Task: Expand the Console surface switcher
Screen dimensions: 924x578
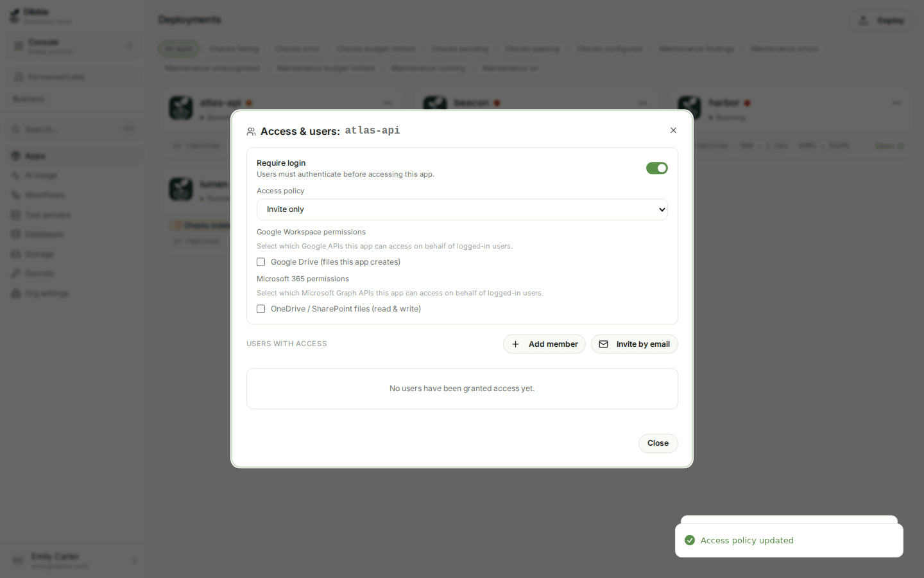Action: 75,46
